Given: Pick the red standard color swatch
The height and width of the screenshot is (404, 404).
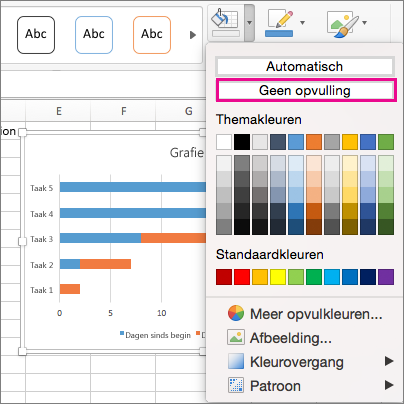Looking at the screenshot, I should pyautogui.click(x=242, y=277).
